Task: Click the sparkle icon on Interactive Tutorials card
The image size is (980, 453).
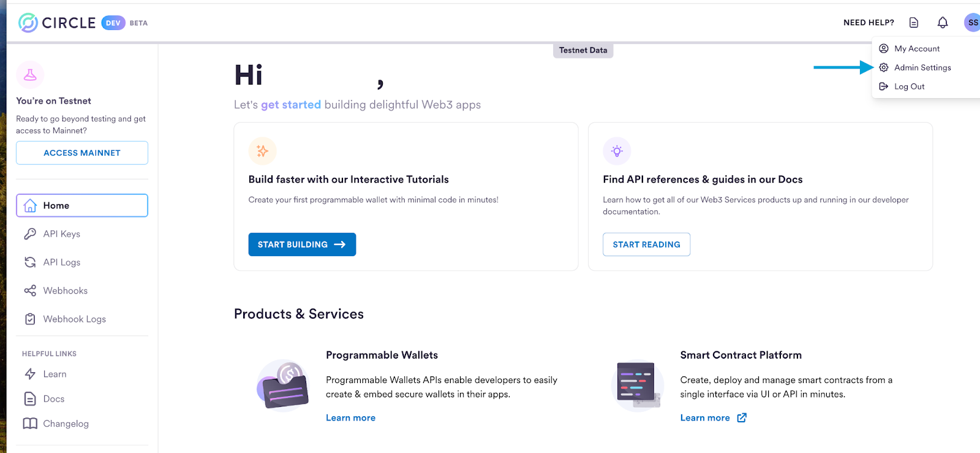Action: [x=263, y=151]
